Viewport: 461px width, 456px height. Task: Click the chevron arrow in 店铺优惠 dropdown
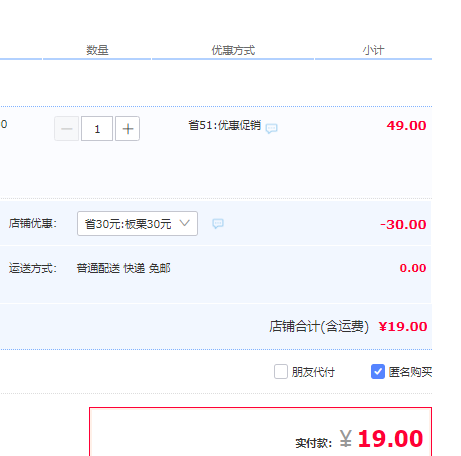click(x=185, y=223)
